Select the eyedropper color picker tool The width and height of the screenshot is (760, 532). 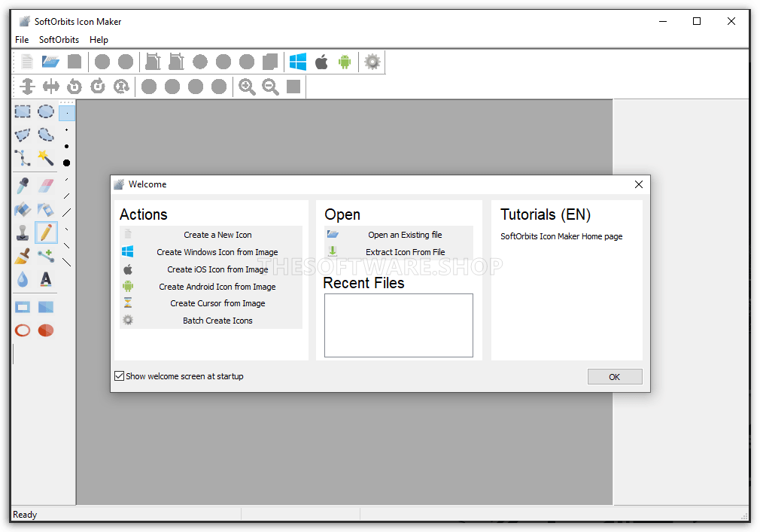pos(23,186)
